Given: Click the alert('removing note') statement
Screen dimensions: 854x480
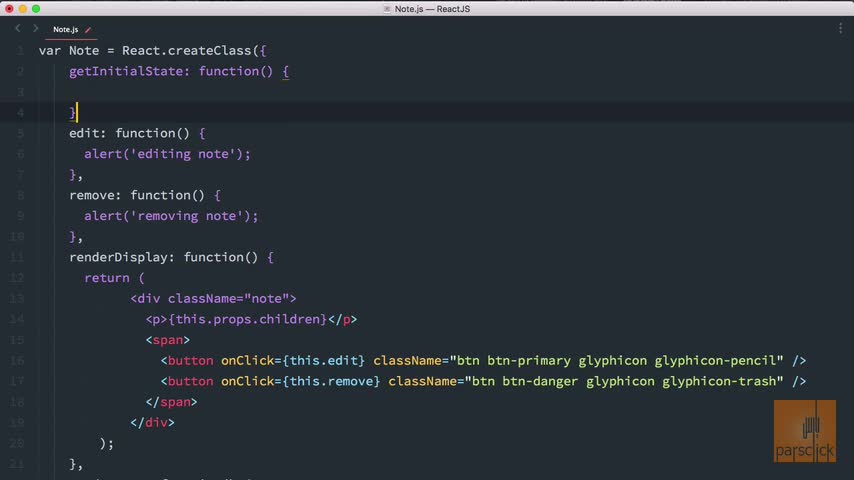Looking at the screenshot, I should point(171,216).
